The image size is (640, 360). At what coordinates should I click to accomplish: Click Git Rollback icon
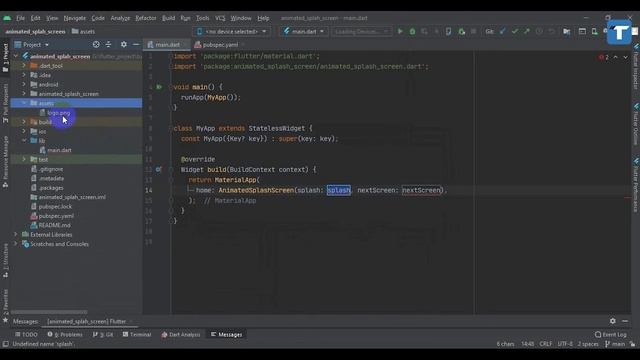coord(551,31)
